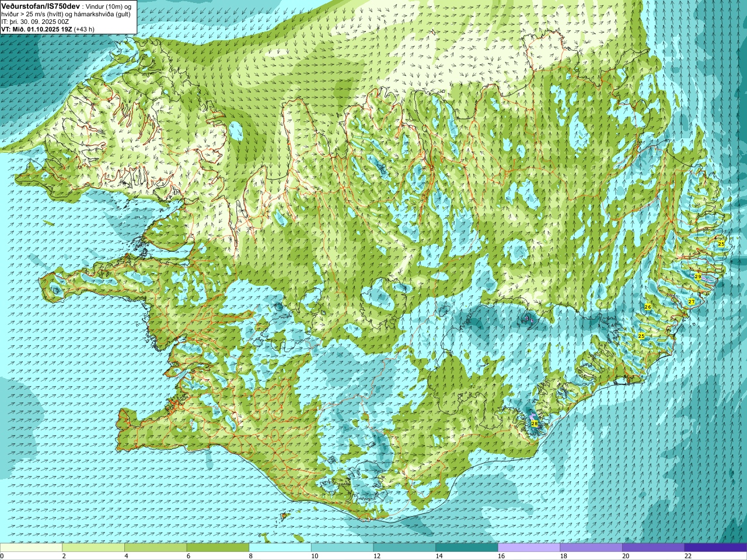Select the 25 gust marker above the 29 marker

721,244
